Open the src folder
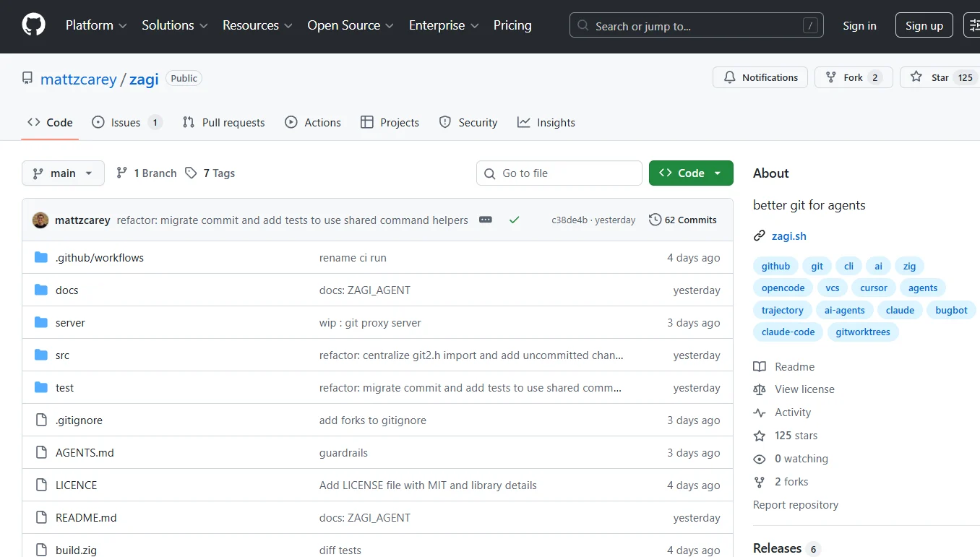The height and width of the screenshot is (557, 980). (62, 355)
